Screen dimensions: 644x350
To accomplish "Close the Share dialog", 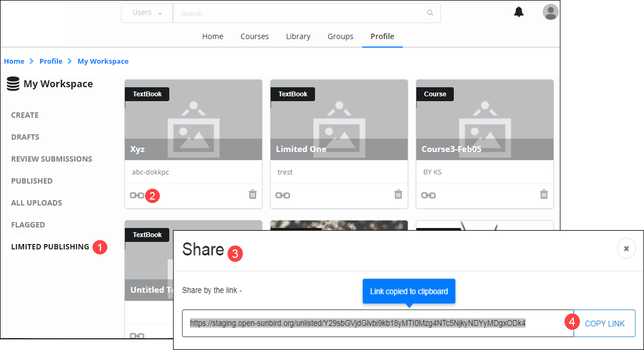I will 626,248.
